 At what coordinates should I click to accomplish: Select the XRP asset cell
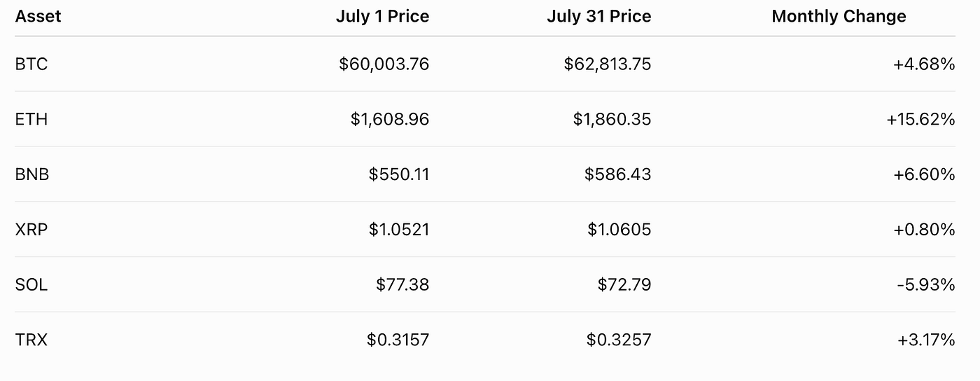31,230
